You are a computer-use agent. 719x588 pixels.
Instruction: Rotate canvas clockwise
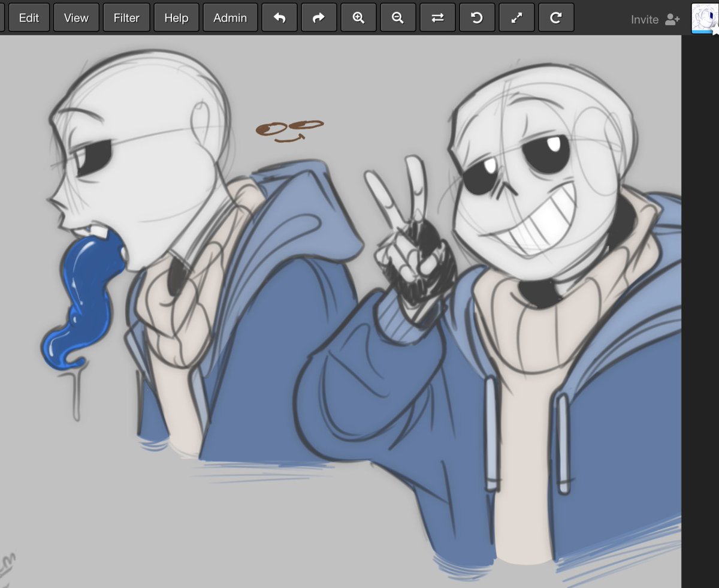[556, 18]
